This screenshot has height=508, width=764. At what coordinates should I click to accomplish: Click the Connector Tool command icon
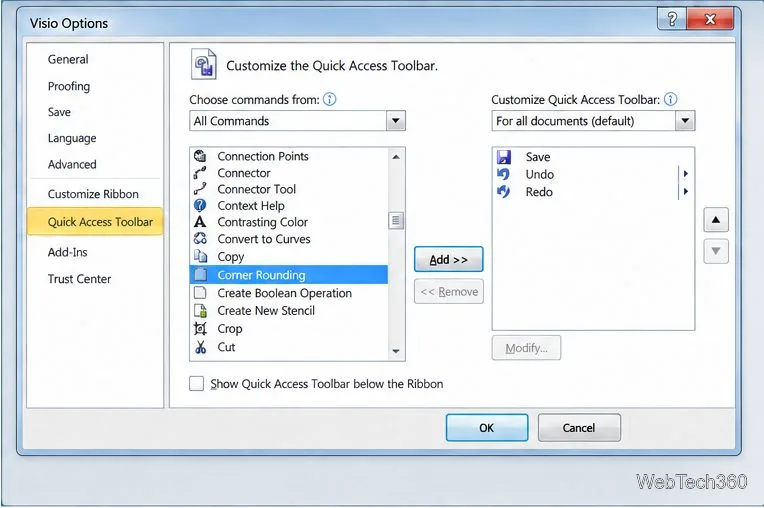click(200, 189)
